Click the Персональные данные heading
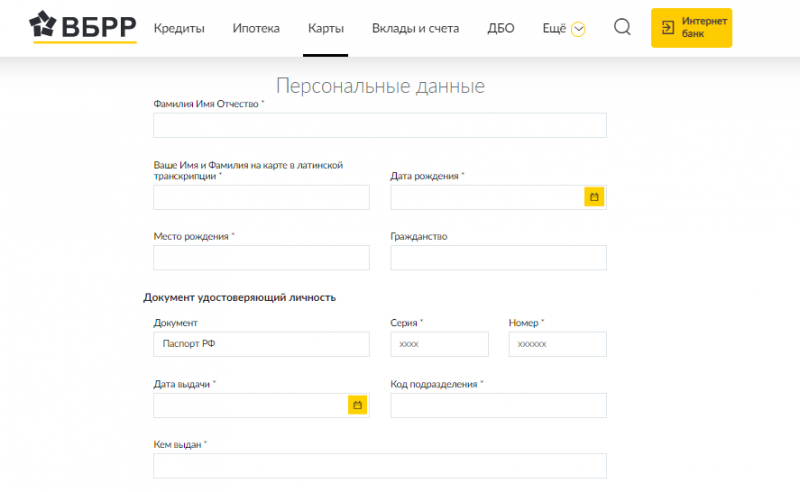800x492 pixels. click(x=380, y=86)
